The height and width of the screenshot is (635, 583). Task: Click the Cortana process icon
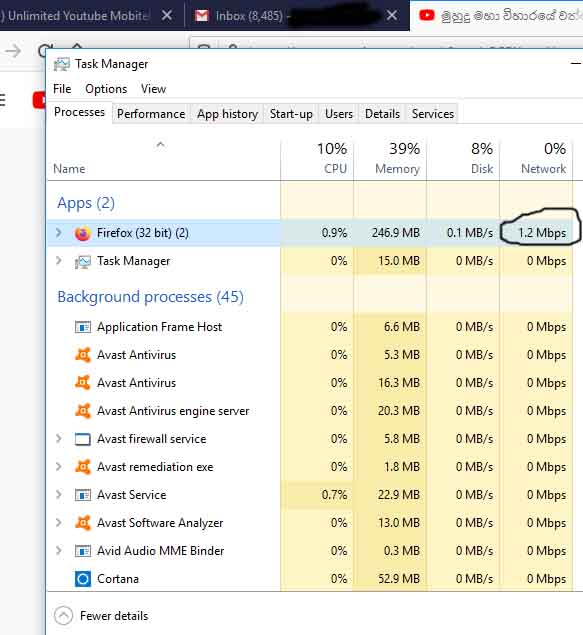[x=83, y=579]
